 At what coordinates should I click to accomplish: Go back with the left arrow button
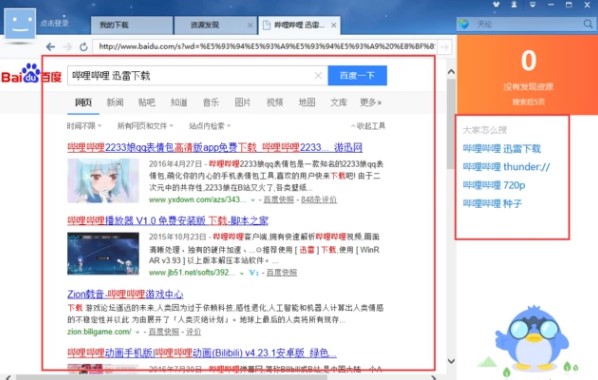(x=50, y=47)
